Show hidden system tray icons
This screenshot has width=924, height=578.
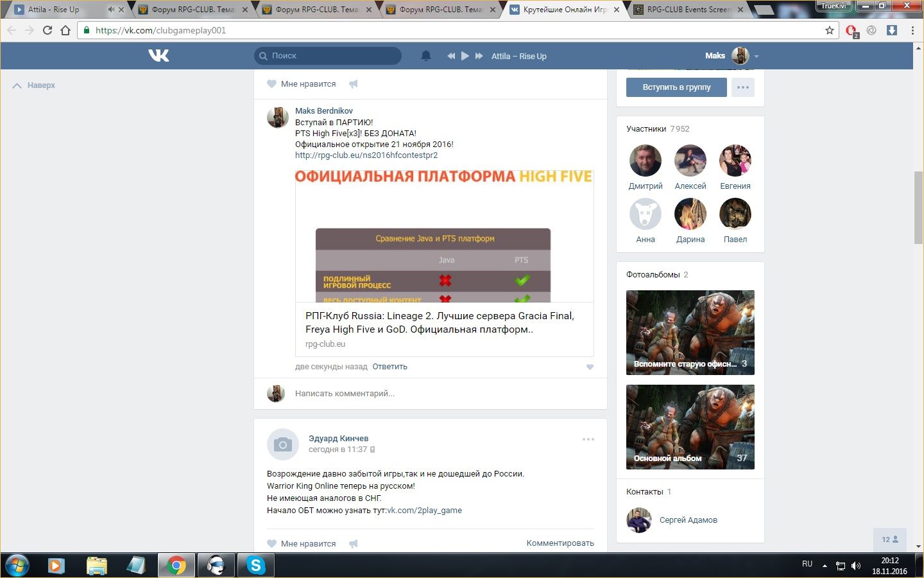tap(825, 566)
